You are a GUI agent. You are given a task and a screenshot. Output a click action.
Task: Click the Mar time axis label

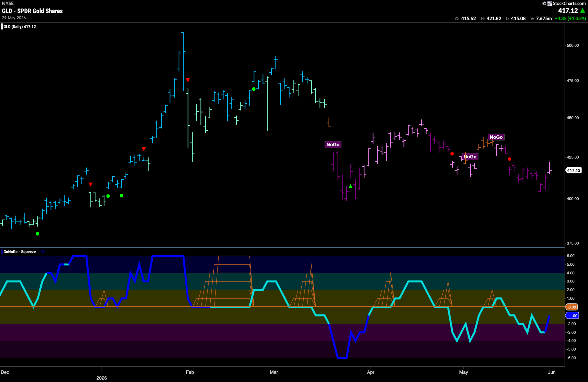(274, 372)
